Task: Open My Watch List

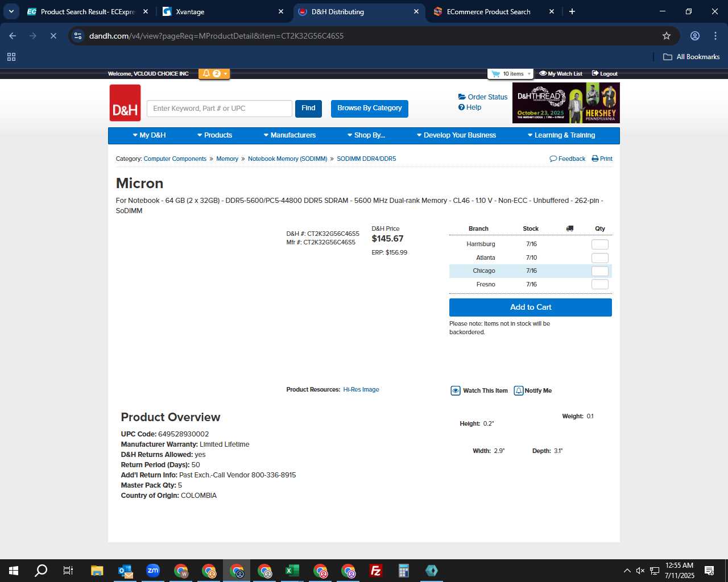Action: click(561, 74)
